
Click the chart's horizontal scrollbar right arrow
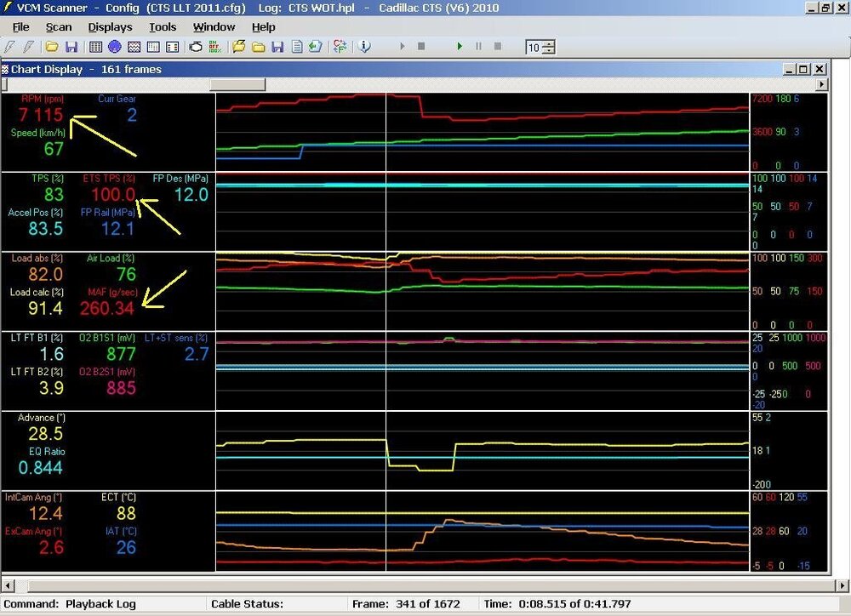point(821,85)
